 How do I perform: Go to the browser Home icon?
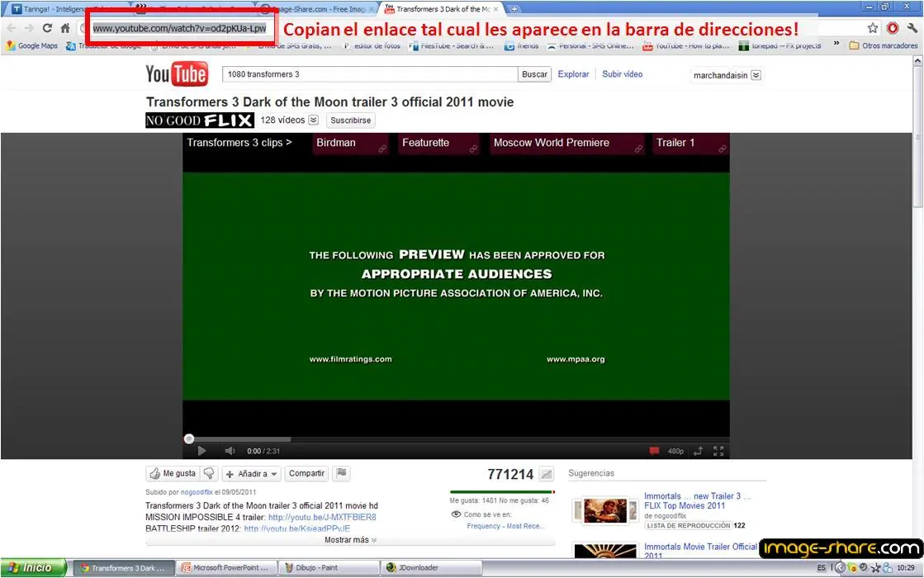click(x=65, y=28)
